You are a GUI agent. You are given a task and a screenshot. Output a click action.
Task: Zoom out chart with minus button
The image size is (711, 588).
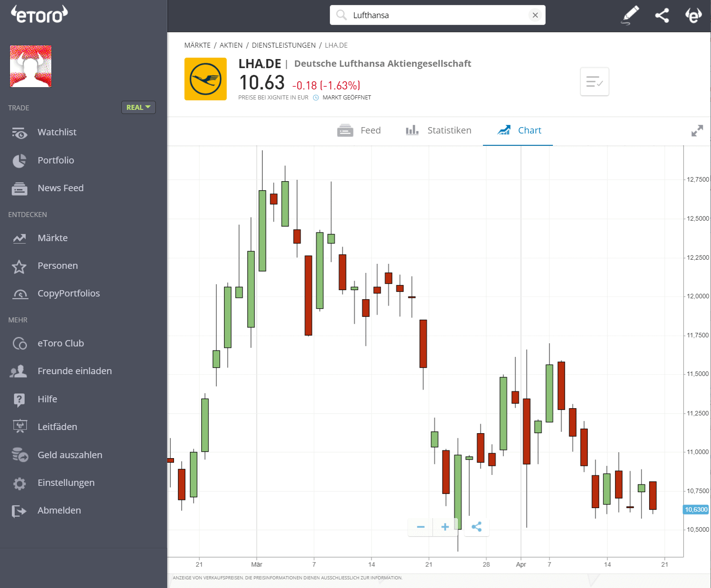pos(421,527)
